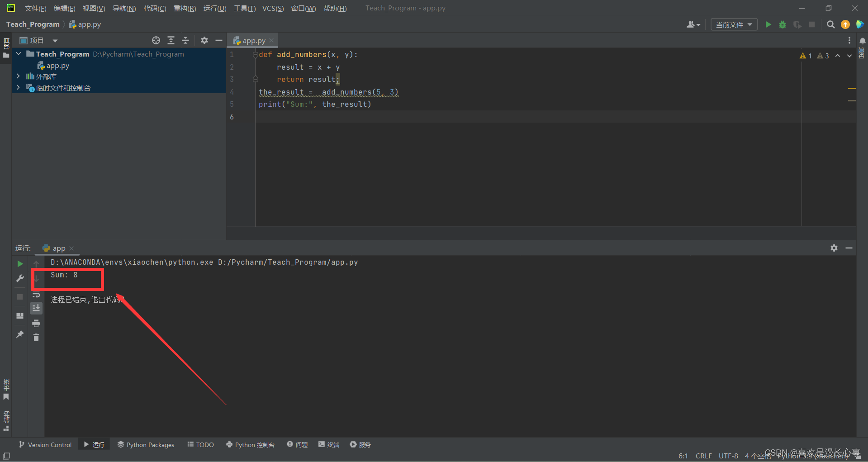Collapse all nodes using the collapse-all icon
Viewport: 868px width, 462px height.
pos(185,40)
